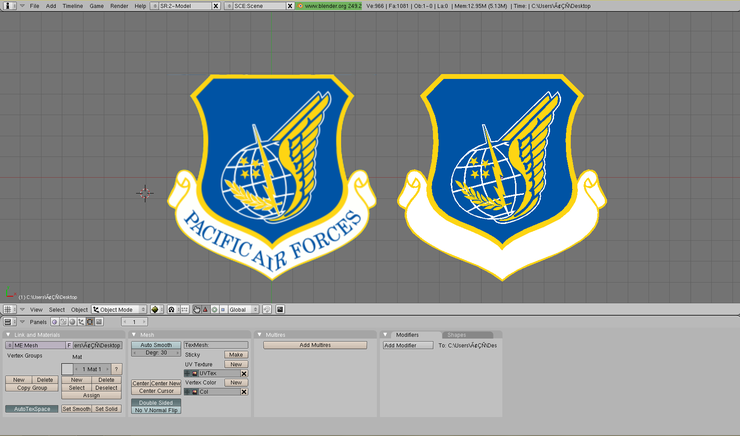
Task: Browse screens next to SR:2-Model
Action: [x=154, y=6]
